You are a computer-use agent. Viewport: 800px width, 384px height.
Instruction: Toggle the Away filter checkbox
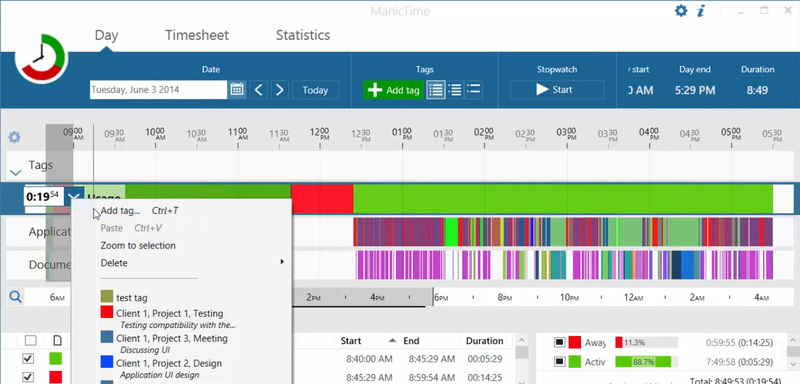point(559,342)
